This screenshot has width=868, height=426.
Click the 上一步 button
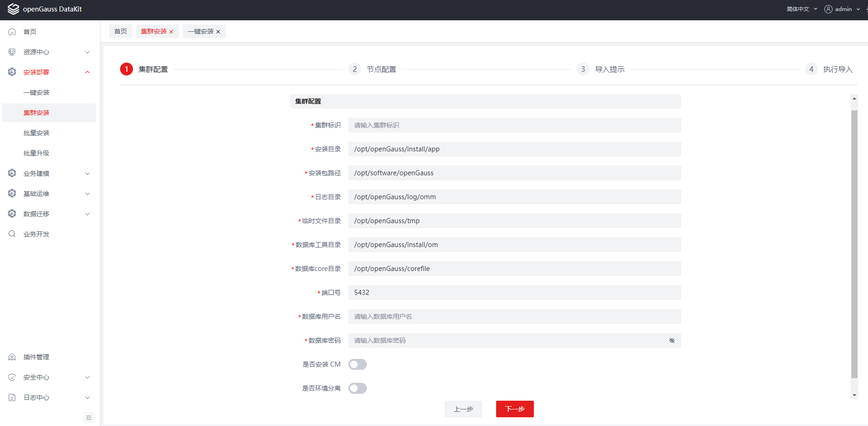point(463,409)
